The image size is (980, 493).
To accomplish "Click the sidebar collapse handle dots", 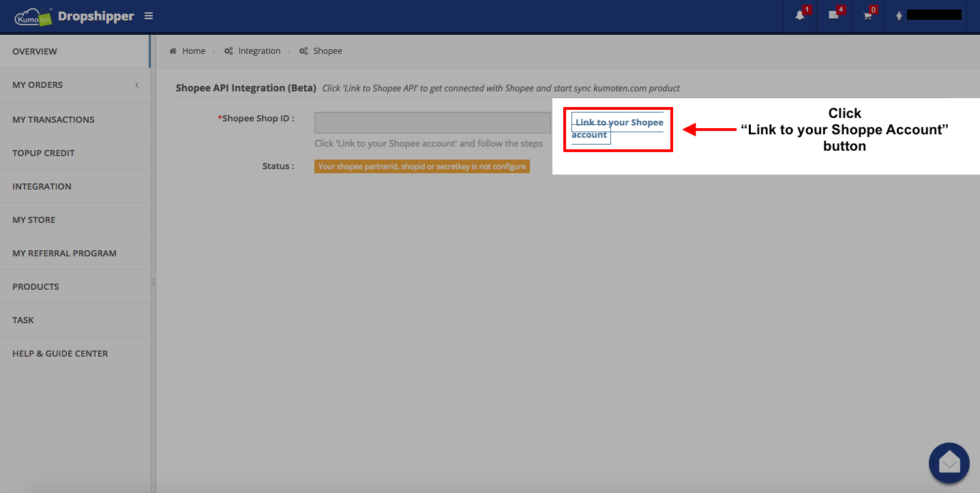I will coord(153,282).
